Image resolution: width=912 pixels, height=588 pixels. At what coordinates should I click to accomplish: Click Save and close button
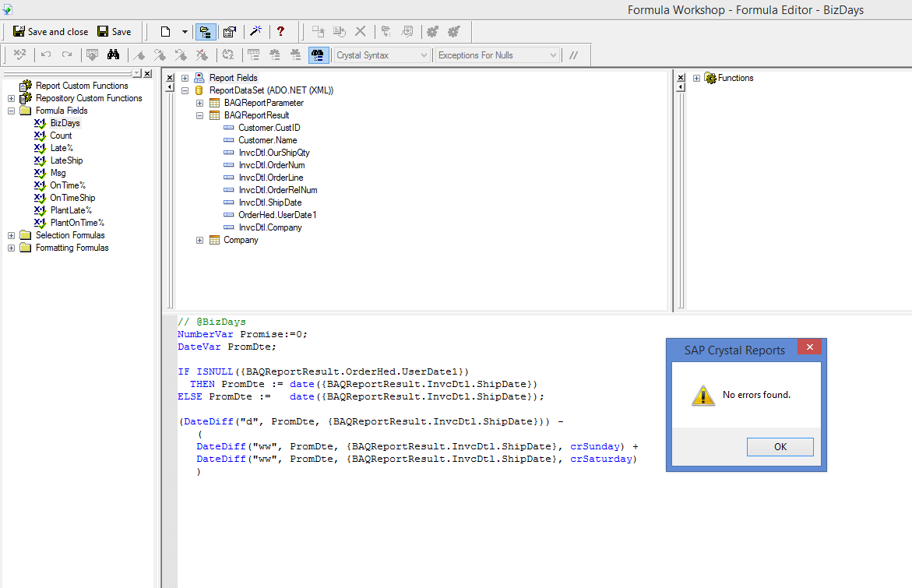click(51, 31)
